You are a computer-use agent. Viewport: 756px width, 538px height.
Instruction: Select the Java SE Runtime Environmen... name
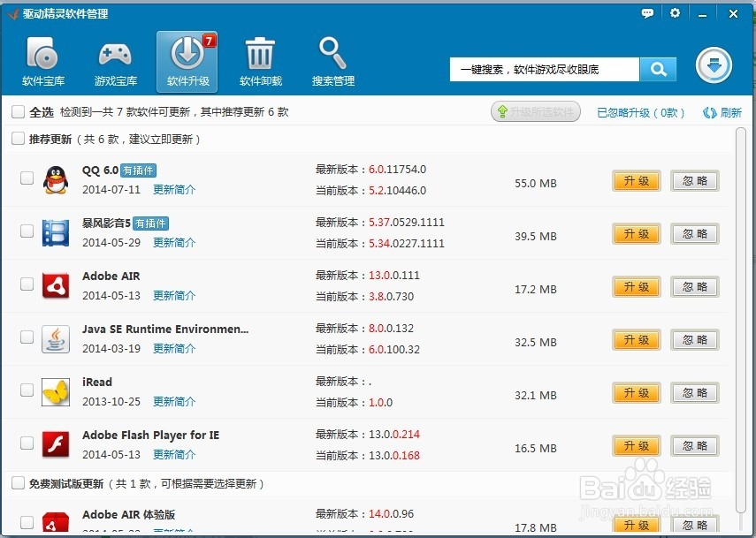[x=165, y=329]
